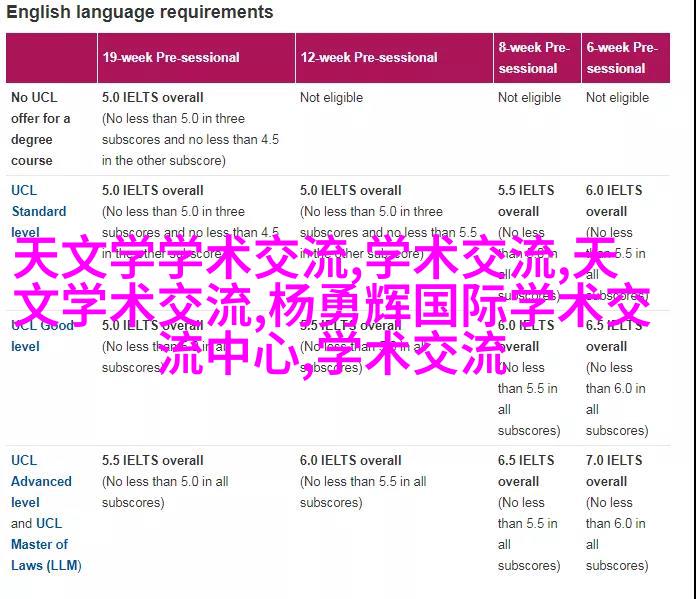696x599 pixels.
Task: Open the UCL Advanced level link
Action: (x=41, y=481)
